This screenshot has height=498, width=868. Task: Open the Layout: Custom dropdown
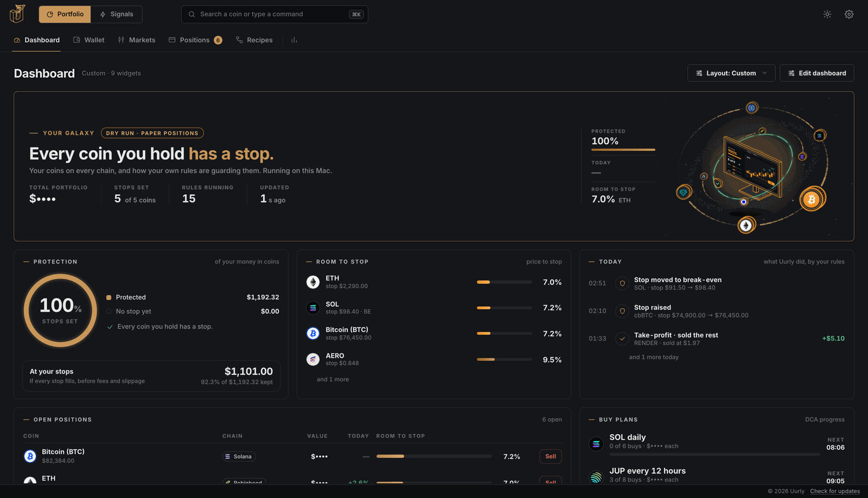pos(731,73)
